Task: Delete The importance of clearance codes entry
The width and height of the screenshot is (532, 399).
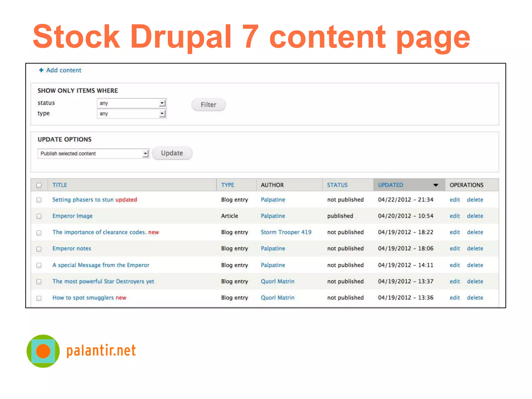Action: pyautogui.click(x=475, y=232)
